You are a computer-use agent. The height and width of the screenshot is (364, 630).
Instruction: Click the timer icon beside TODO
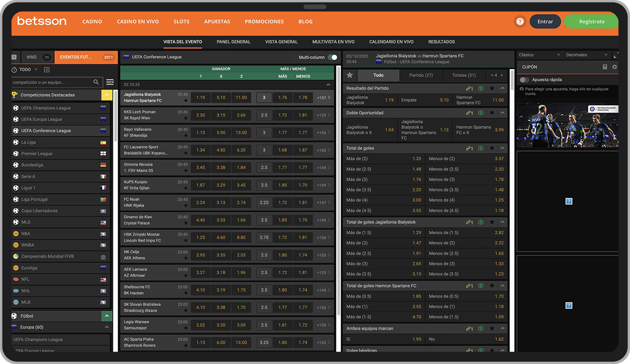14,70
